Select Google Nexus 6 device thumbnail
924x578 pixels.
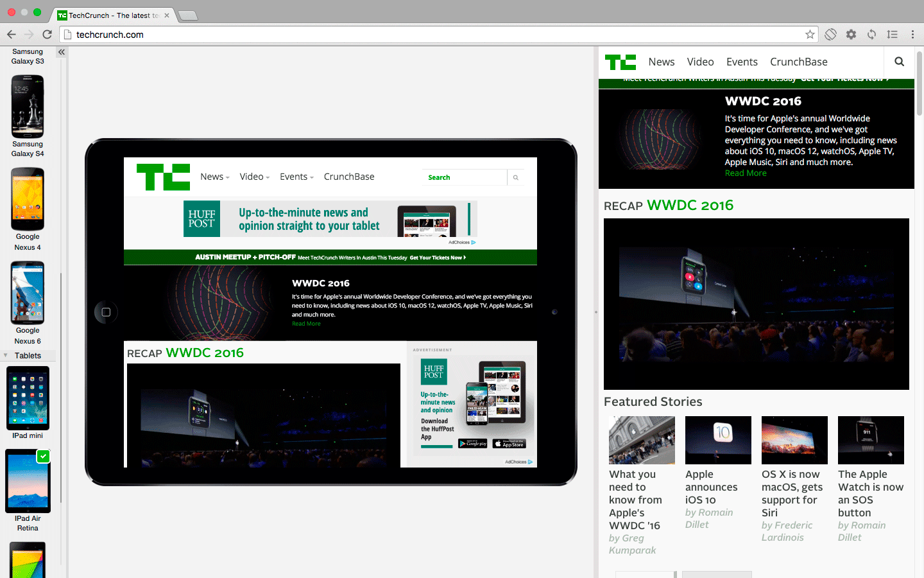coord(28,293)
